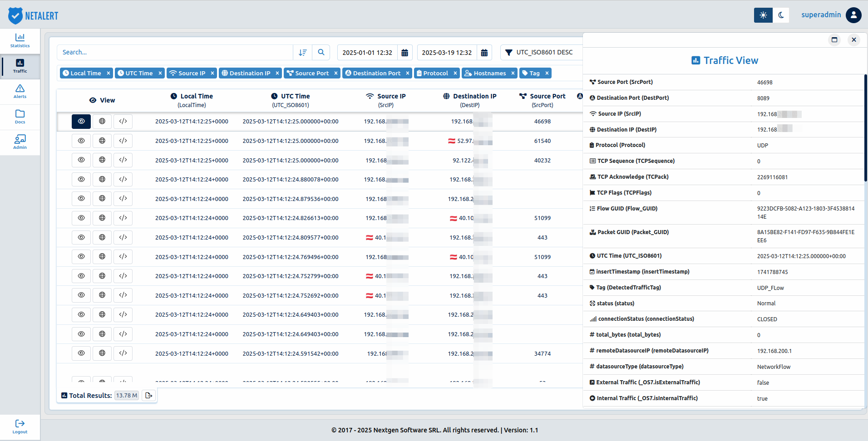The image size is (868, 441).
Task: Sort by Local Time column header
Action: click(192, 100)
